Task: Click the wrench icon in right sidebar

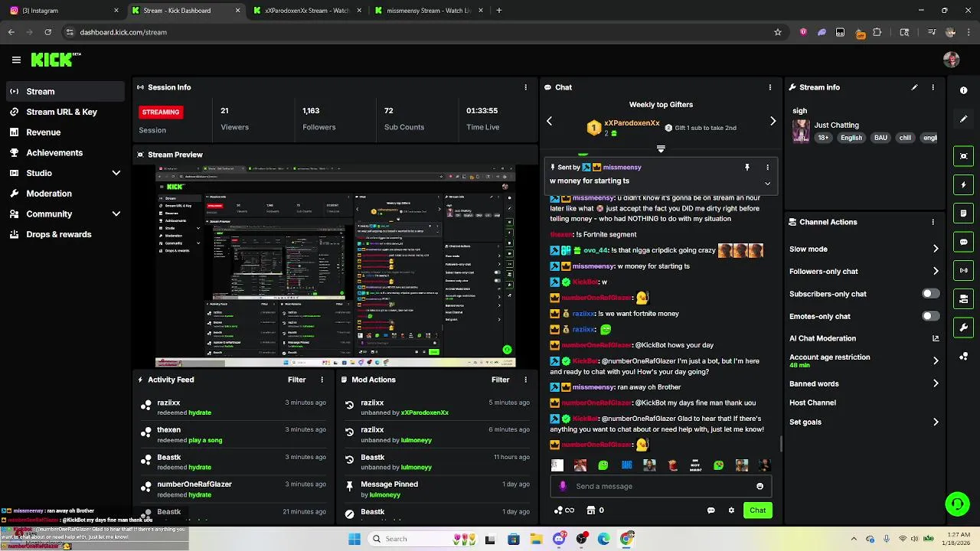Action: tap(963, 328)
